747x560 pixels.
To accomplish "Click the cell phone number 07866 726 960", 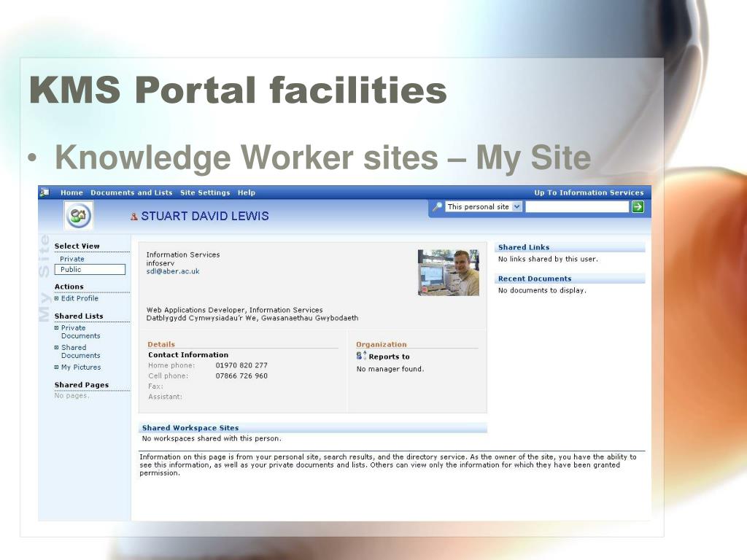I will (x=241, y=376).
